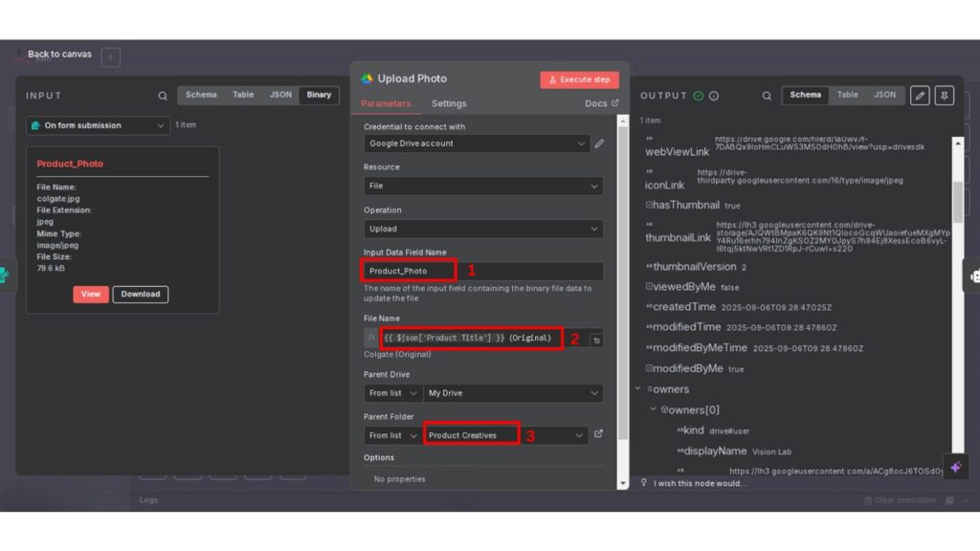This screenshot has width=980, height=551.
Task: Switch to the Settings tab
Action: (449, 103)
